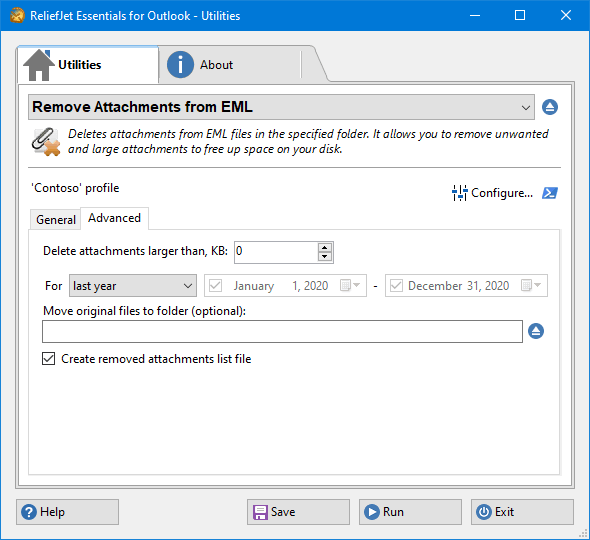Increase the attachment size KB spinner value
Screen dimensions: 590x540
click(x=325, y=248)
